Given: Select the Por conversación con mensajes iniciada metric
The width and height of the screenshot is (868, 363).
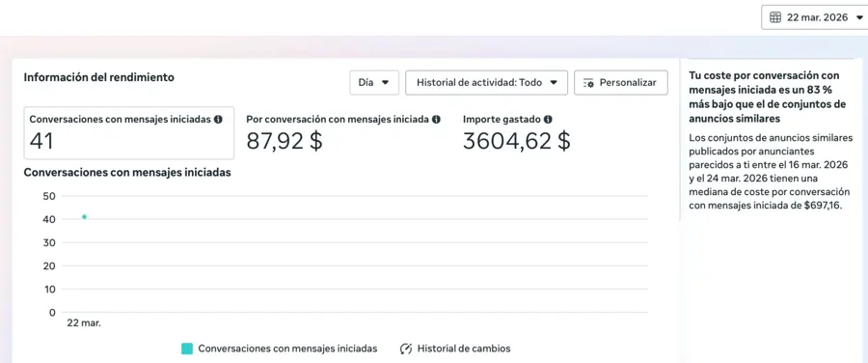Looking at the screenshot, I should [343, 133].
